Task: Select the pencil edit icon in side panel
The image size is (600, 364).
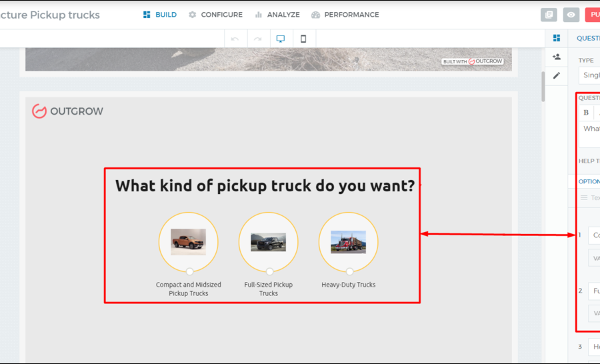Action: click(x=557, y=75)
